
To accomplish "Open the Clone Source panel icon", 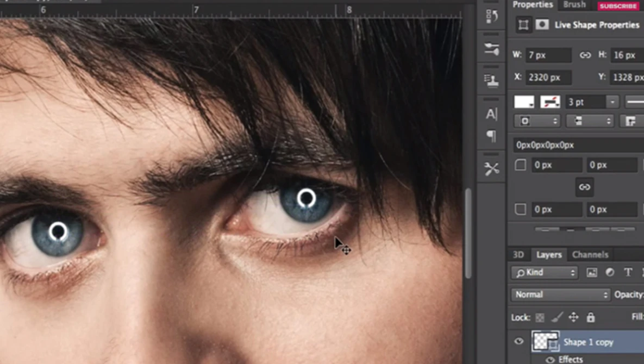I will pos(492,80).
